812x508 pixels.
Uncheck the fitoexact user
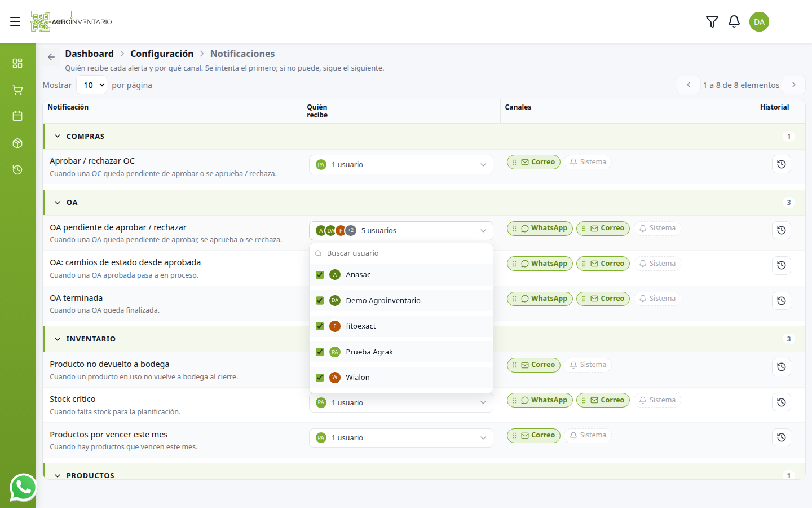[x=320, y=326]
